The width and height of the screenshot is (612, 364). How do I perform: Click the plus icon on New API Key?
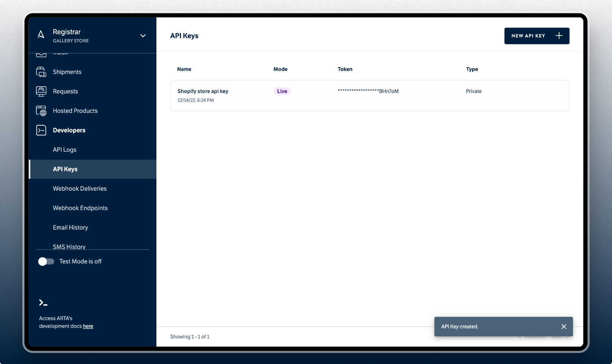click(559, 36)
